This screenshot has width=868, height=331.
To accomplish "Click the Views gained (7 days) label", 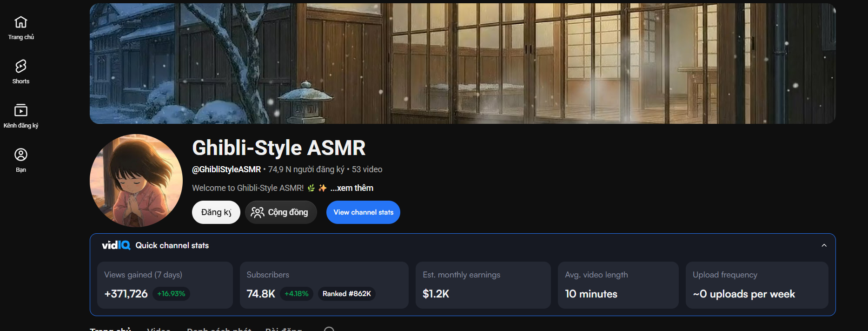I will pos(143,275).
